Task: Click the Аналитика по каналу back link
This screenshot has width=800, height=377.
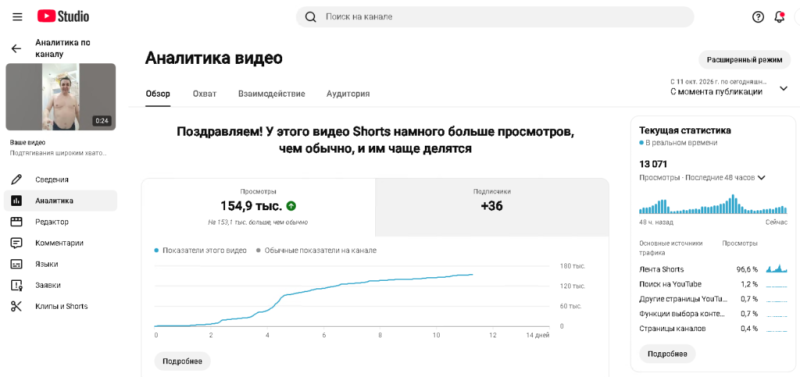Action: tap(63, 48)
